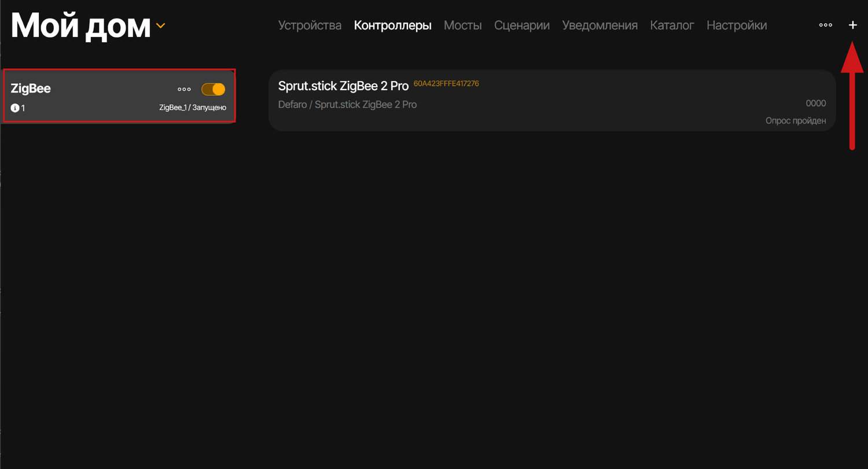Click the ZigBee_1 / Запущено status text
Image resolution: width=868 pixels, height=469 pixels.
tap(193, 108)
